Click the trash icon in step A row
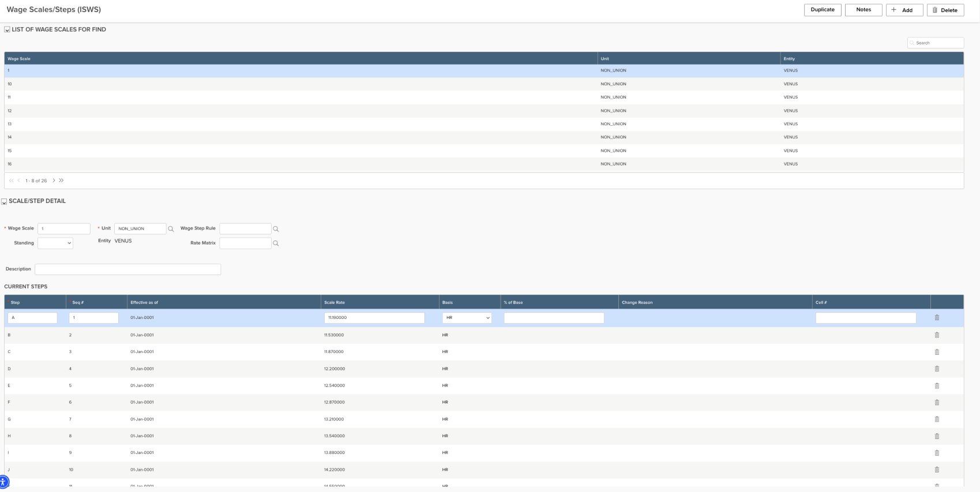 coord(936,318)
